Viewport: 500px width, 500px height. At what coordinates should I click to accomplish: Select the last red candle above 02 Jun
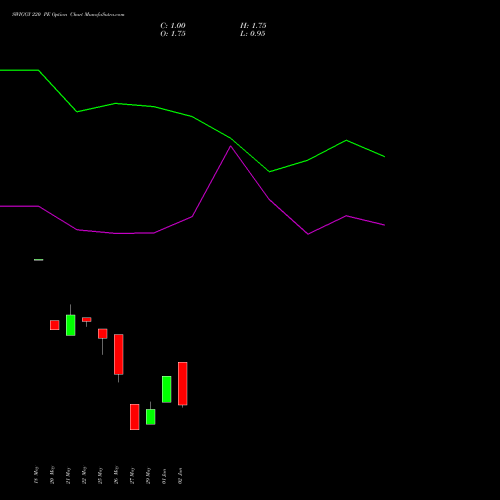[x=183, y=384]
